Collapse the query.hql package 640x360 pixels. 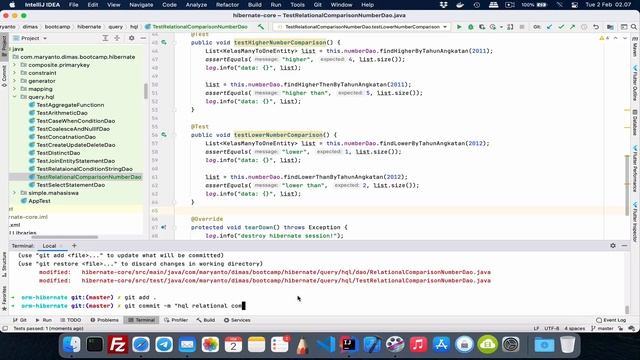tap(14, 97)
